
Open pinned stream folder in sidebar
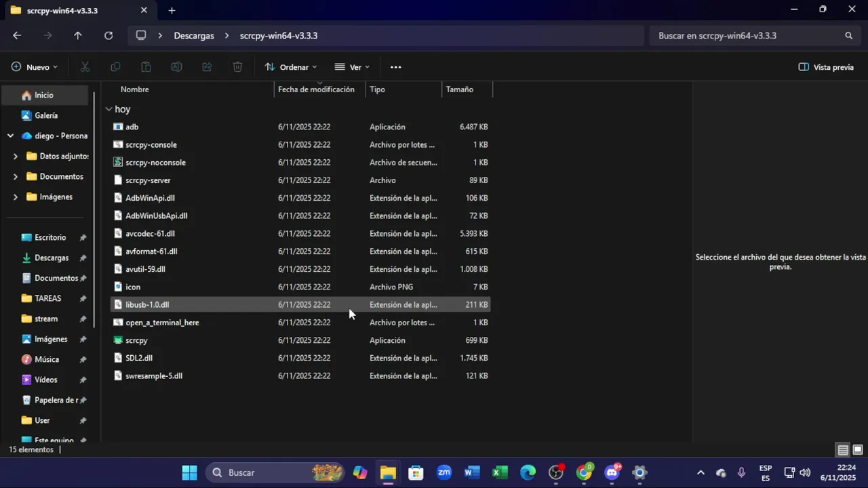click(45, 319)
